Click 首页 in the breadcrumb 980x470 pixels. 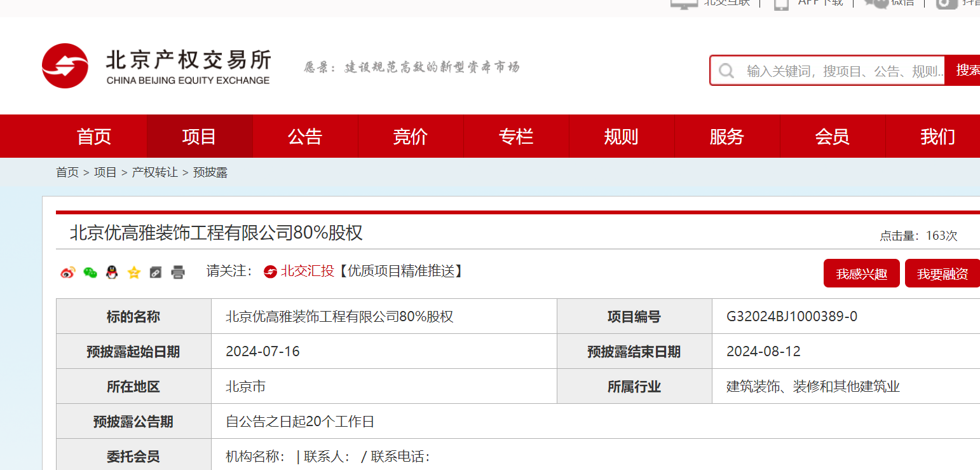pos(67,172)
